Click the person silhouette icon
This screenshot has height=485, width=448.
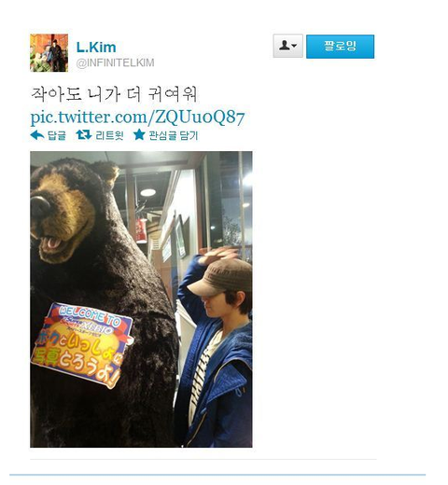284,46
